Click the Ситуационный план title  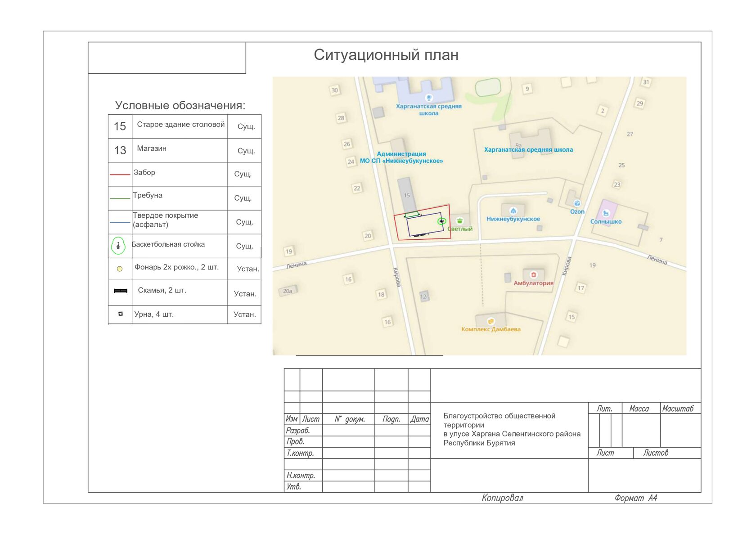tap(386, 55)
